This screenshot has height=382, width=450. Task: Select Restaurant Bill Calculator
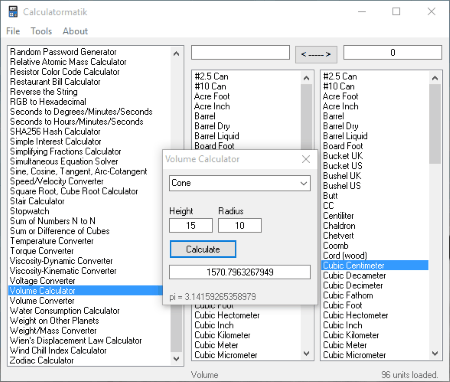click(55, 82)
